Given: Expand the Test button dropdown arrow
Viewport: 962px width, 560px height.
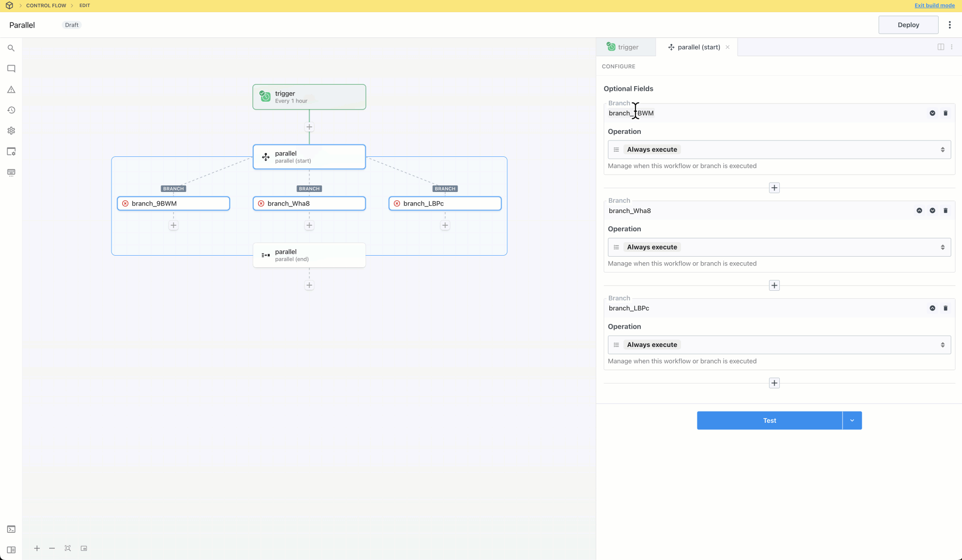Looking at the screenshot, I should [852, 420].
